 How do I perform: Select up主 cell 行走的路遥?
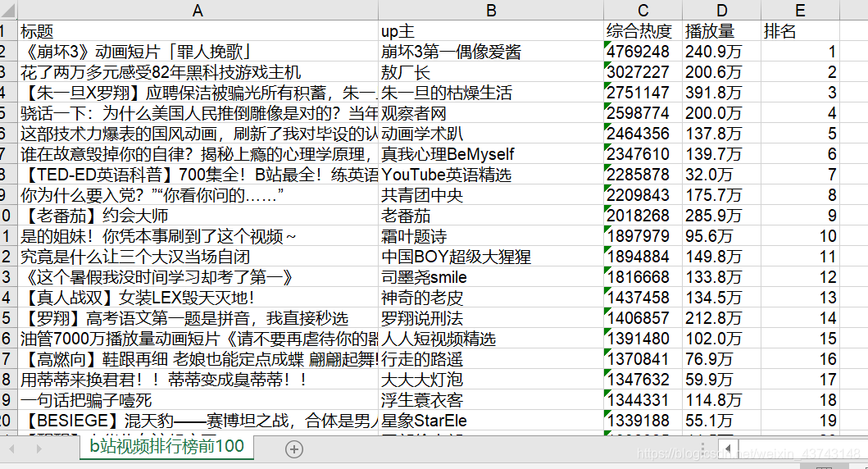(x=491, y=359)
